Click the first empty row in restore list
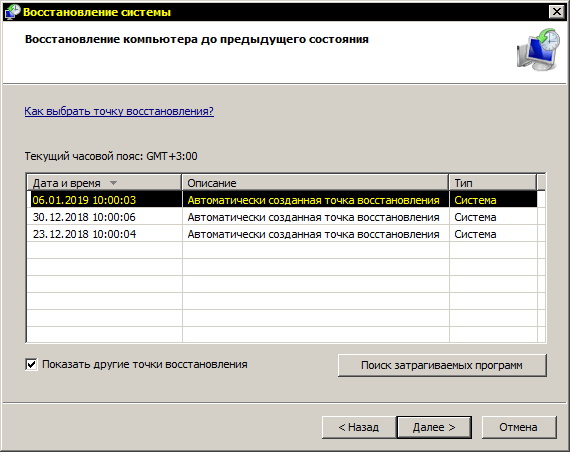This screenshot has width=570, height=452. click(282, 251)
